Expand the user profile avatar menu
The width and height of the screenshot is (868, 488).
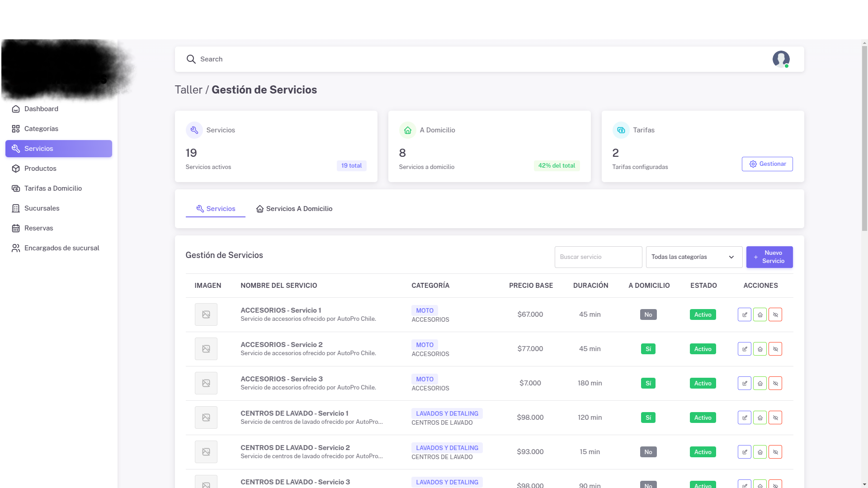[781, 59]
